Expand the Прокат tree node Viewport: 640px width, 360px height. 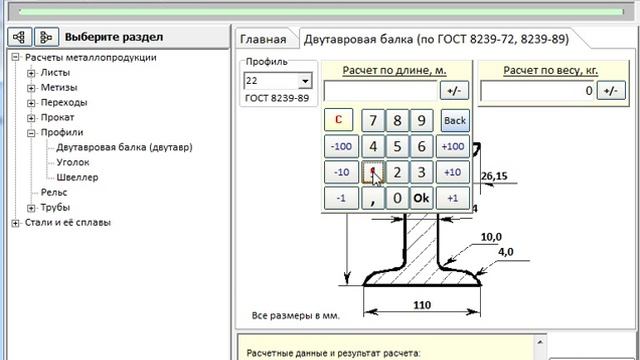click(31, 118)
